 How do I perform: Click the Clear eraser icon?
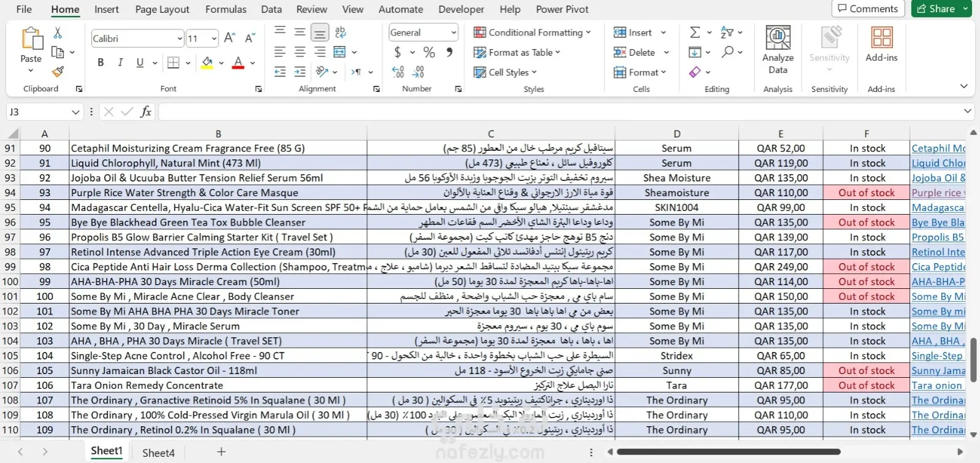[695, 72]
